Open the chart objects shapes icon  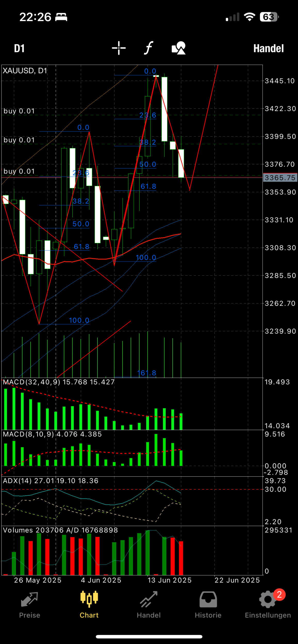(179, 48)
